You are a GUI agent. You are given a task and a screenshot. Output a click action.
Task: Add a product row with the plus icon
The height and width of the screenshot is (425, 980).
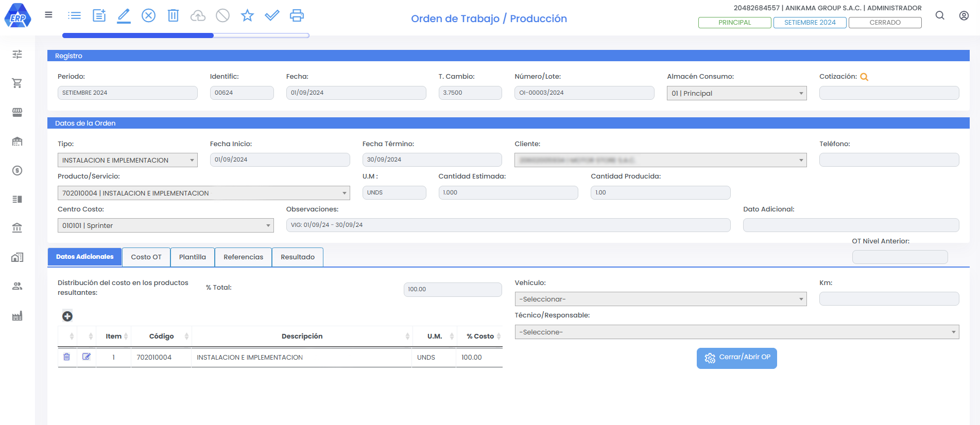click(67, 316)
